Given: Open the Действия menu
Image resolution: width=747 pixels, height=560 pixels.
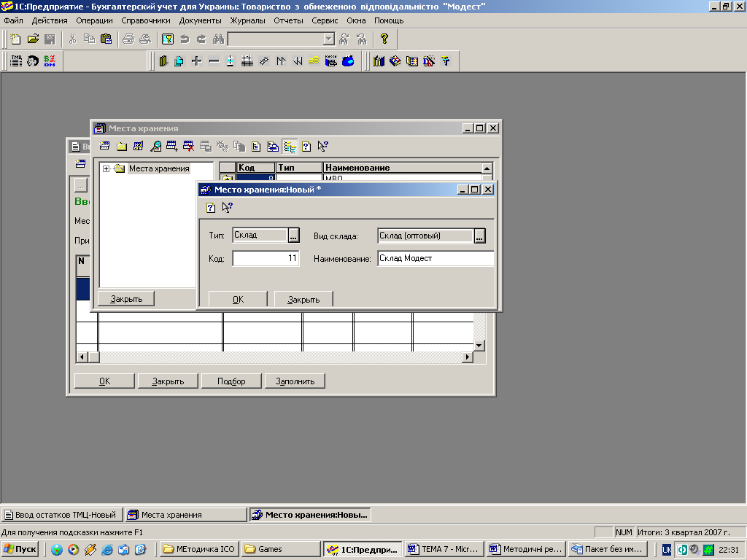Looking at the screenshot, I should tap(50, 20).
